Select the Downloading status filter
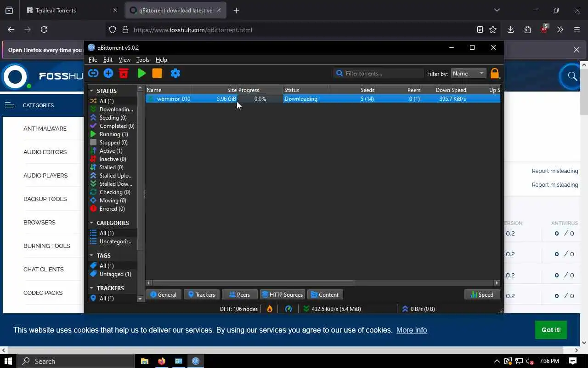Image resolution: width=588 pixels, height=368 pixels. click(x=113, y=109)
